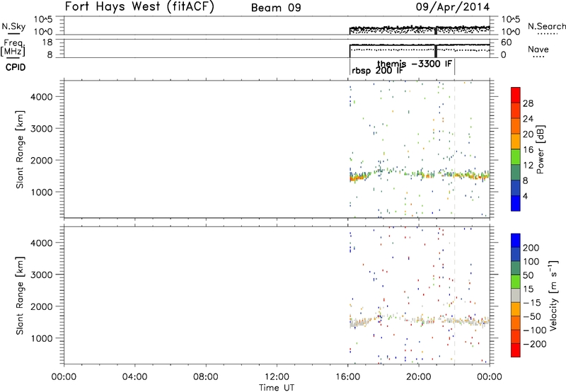
Task: Click the 'Power [dB]' colorbar label
Action: [x=540, y=149]
